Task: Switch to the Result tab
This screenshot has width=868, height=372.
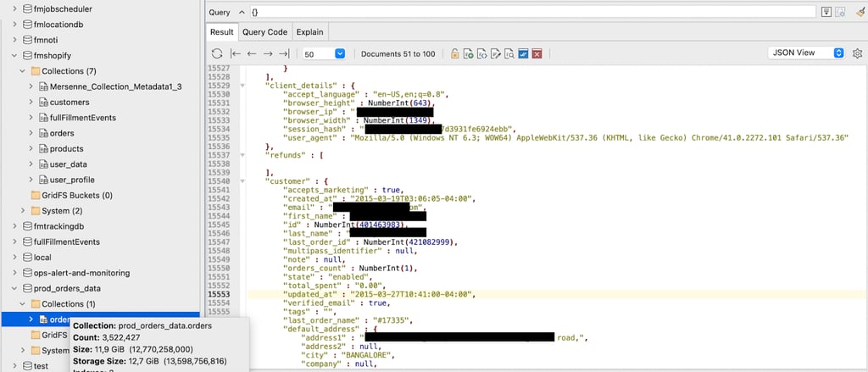Action: 221,32
